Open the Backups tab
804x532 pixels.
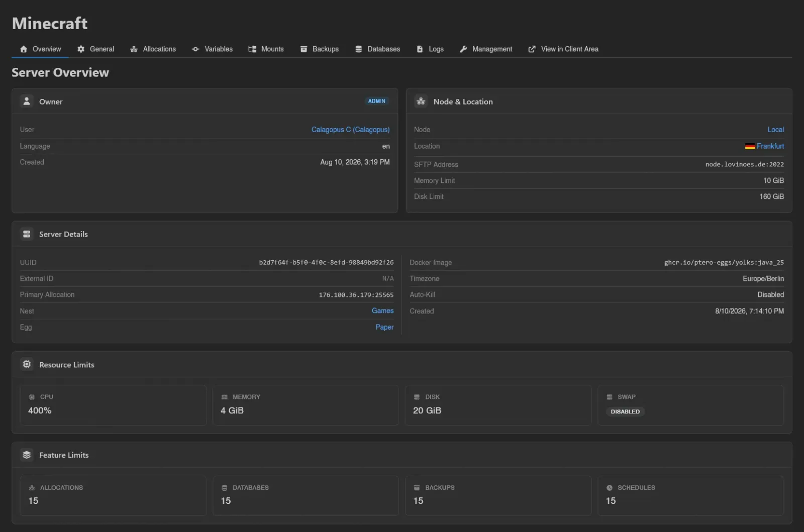point(319,49)
